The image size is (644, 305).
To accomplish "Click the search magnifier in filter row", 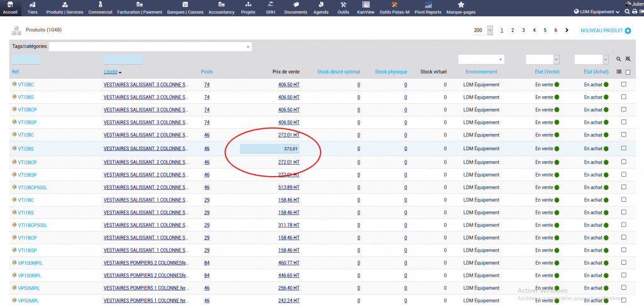I will pos(619,59).
